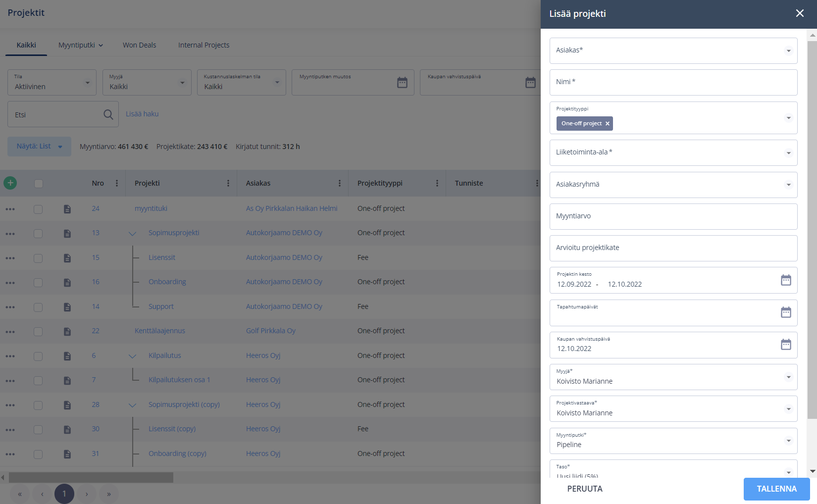
Task: Switch to the Won Deals tab
Action: tap(139, 45)
